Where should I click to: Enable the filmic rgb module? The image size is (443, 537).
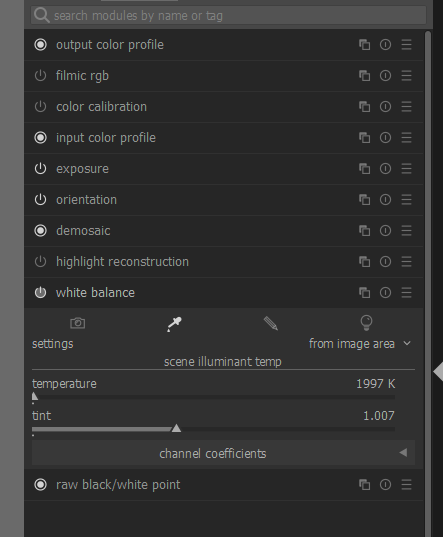pos(40,76)
